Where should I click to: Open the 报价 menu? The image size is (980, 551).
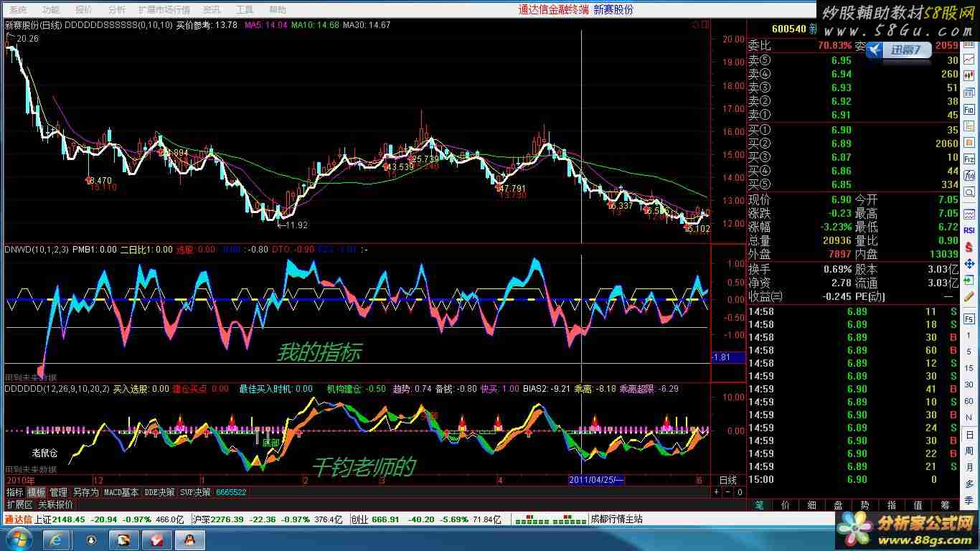(x=84, y=10)
